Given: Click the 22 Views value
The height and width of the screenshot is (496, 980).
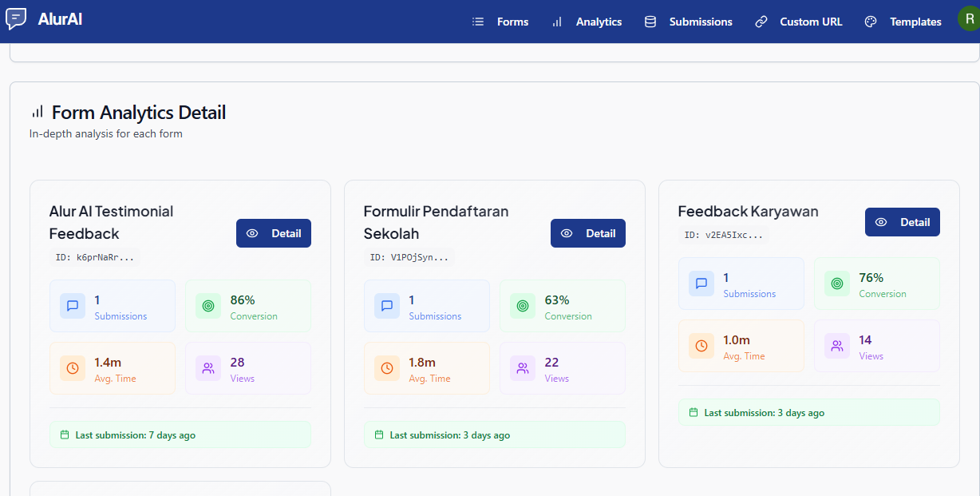Looking at the screenshot, I should tap(551, 363).
